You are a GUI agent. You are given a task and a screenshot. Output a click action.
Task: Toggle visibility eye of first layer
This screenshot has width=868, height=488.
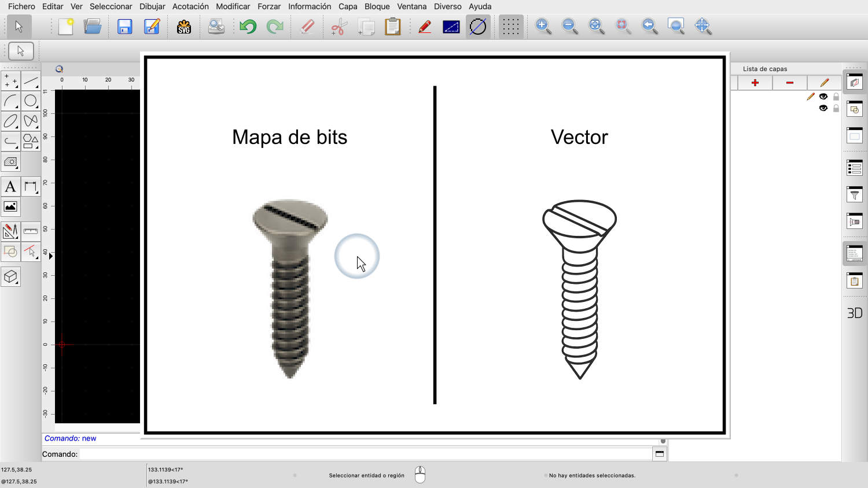click(x=823, y=97)
